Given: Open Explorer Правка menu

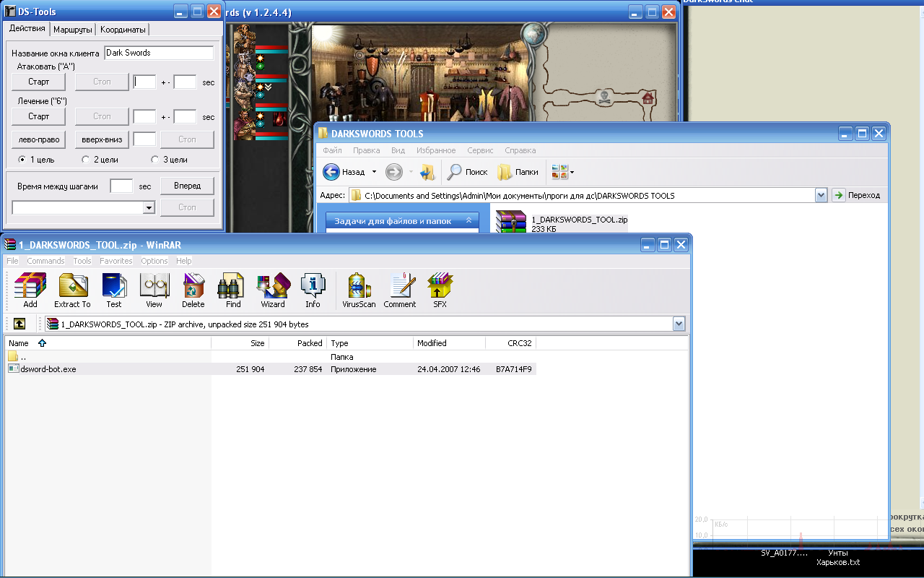Looking at the screenshot, I should [367, 150].
